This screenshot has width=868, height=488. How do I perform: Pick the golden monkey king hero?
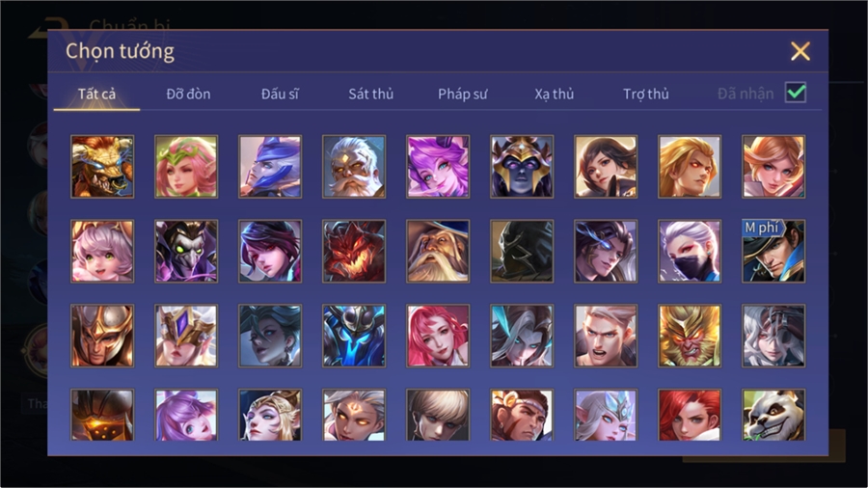click(x=690, y=336)
